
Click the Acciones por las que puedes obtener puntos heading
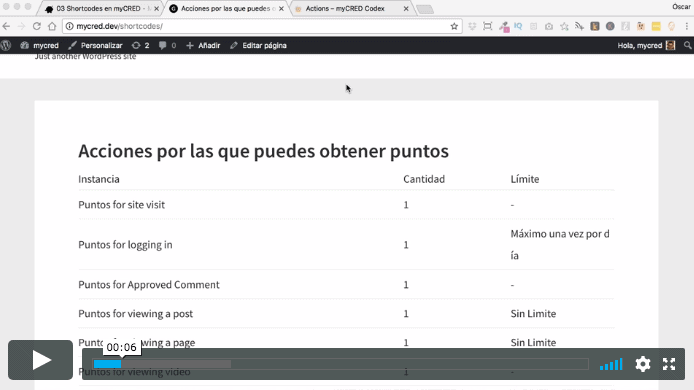263,151
